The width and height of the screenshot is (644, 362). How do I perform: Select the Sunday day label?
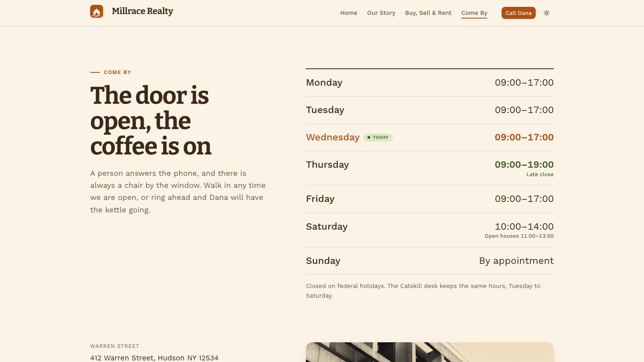323,261
